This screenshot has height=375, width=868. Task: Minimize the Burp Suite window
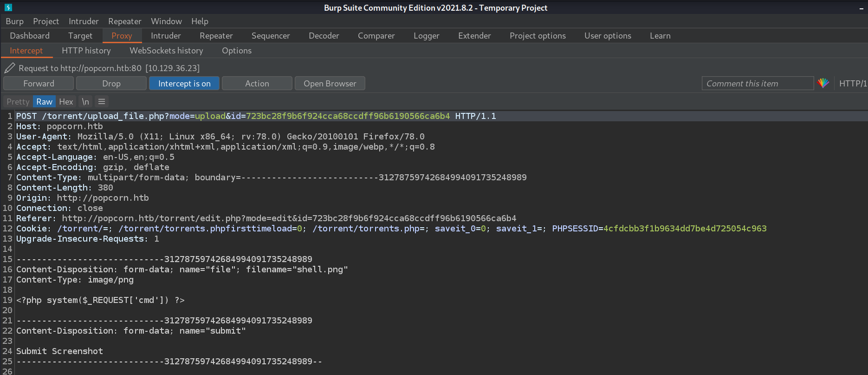point(862,8)
